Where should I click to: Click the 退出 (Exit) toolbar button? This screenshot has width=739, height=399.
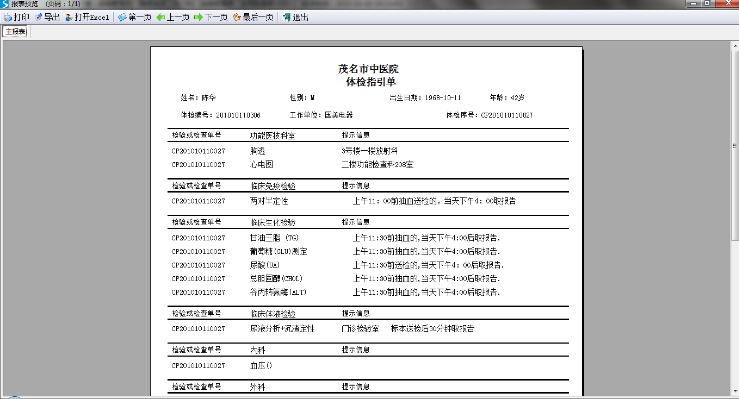pyautogui.click(x=296, y=17)
